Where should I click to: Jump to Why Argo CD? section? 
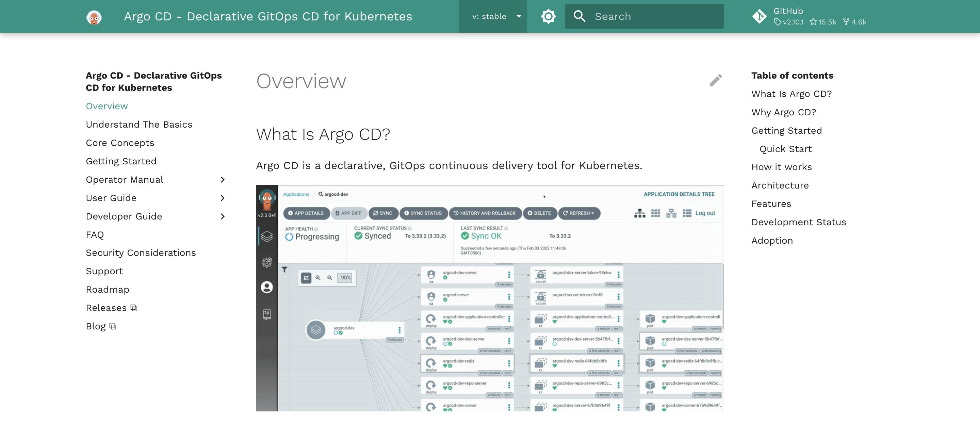pyautogui.click(x=783, y=112)
